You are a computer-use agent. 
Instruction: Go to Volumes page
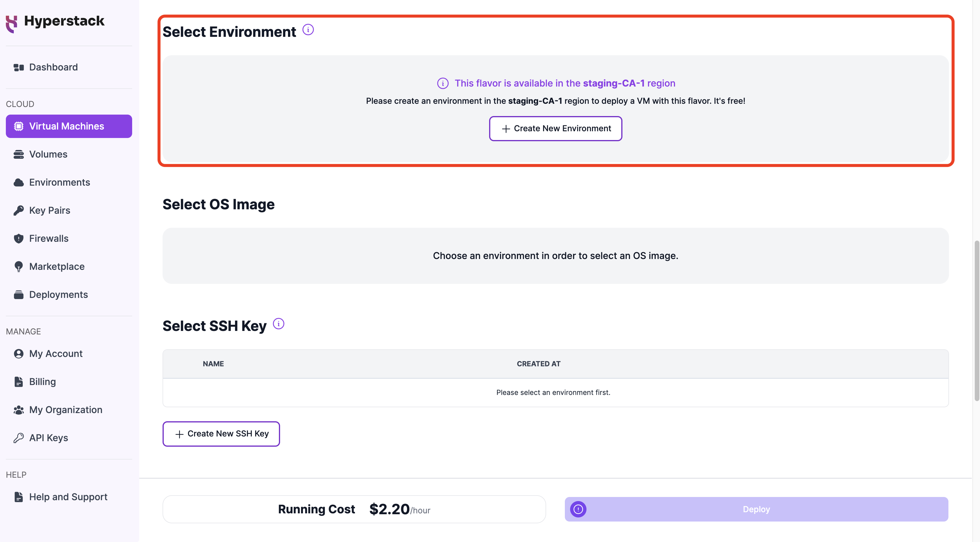pos(69,154)
